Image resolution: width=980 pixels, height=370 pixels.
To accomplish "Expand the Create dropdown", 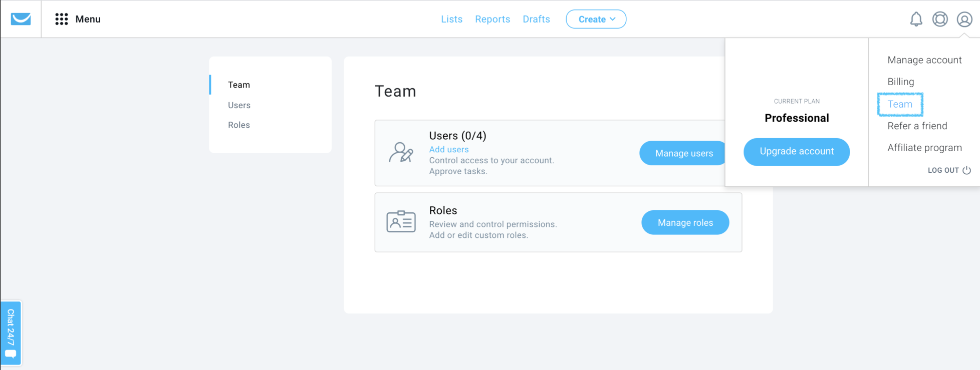I will [x=596, y=19].
